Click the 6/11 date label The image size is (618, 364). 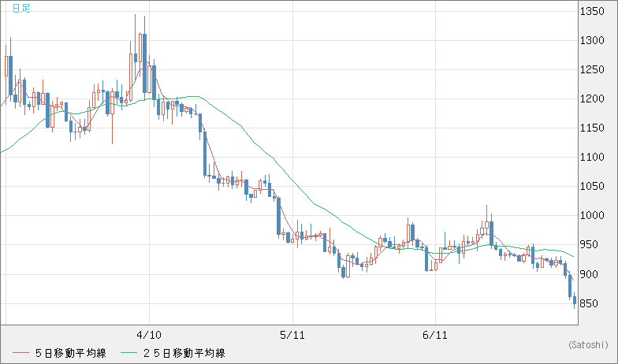tap(435, 335)
